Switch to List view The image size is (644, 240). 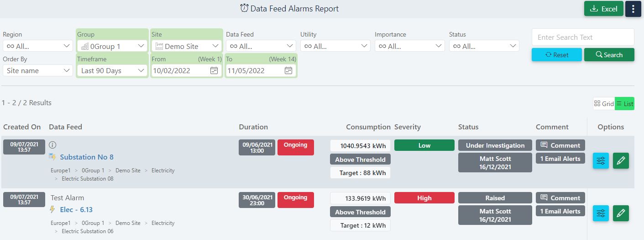(x=624, y=104)
